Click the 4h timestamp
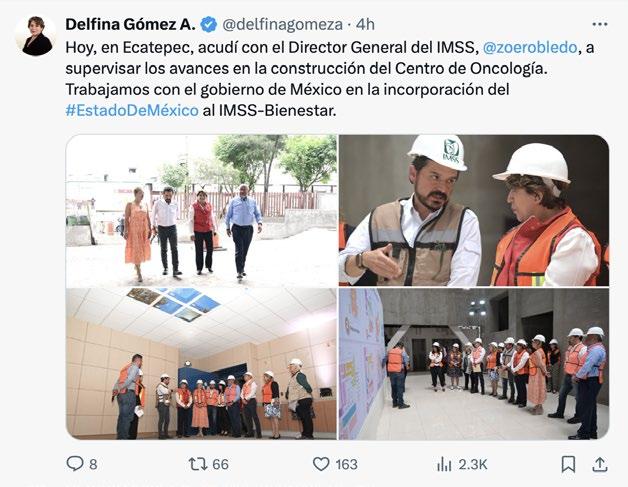The height and width of the screenshot is (487, 628). (365, 24)
